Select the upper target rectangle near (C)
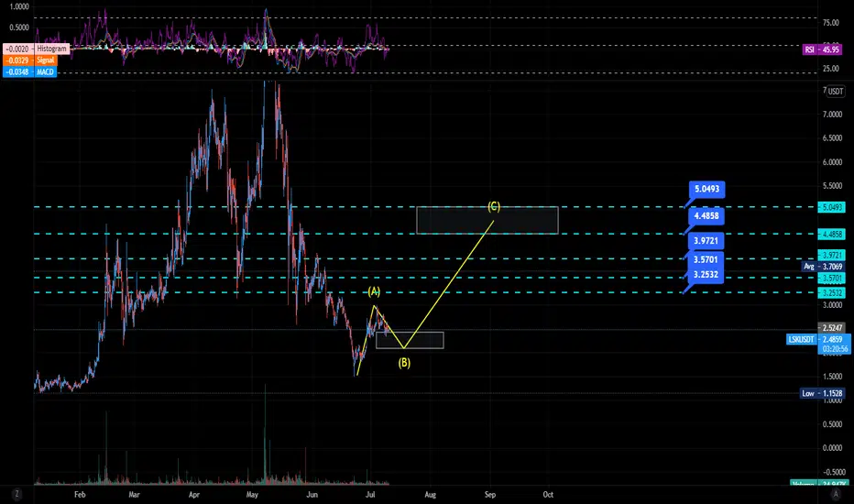This screenshot has width=854, height=504. coord(487,221)
